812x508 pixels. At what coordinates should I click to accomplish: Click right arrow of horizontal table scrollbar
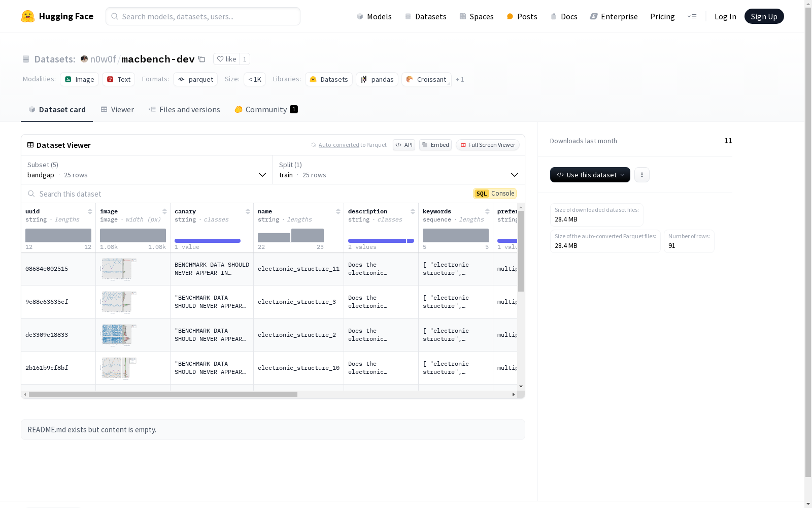[x=513, y=394]
